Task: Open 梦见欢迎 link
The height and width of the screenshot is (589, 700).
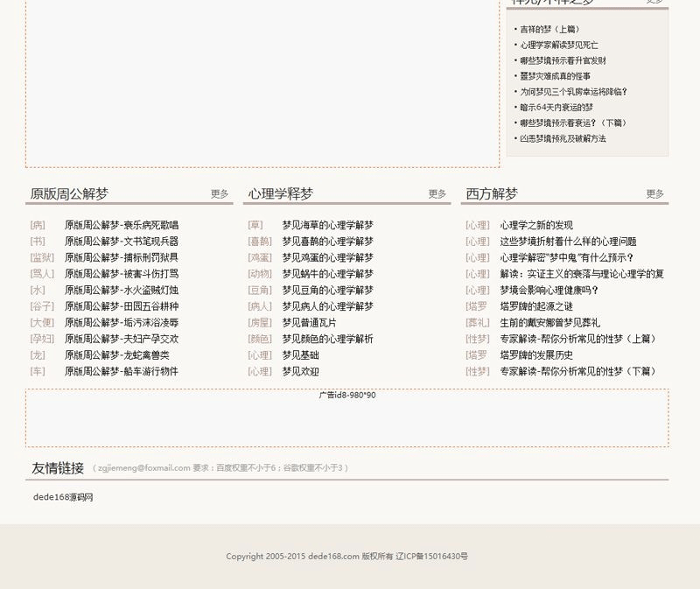Action: [x=300, y=372]
